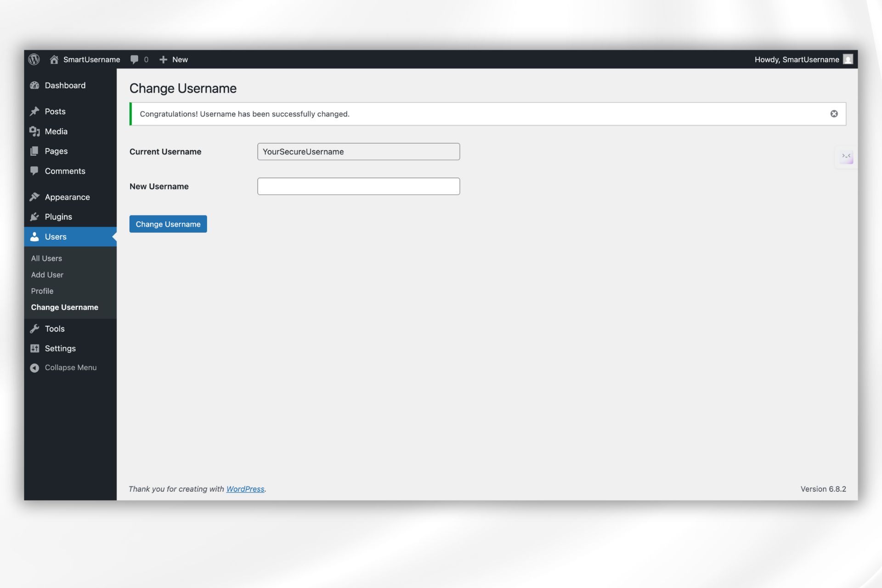This screenshot has height=588, width=882.
Task: Open Dashboard from sidebar
Action: (x=65, y=85)
